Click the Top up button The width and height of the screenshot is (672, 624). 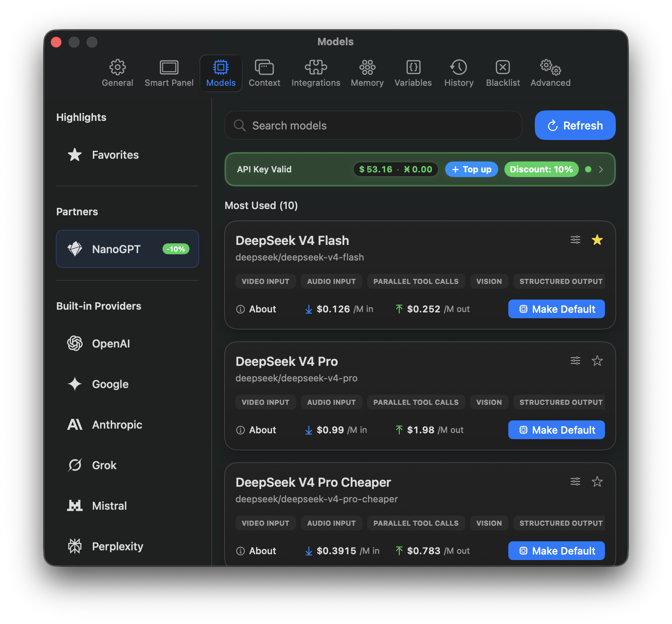[x=472, y=169]
